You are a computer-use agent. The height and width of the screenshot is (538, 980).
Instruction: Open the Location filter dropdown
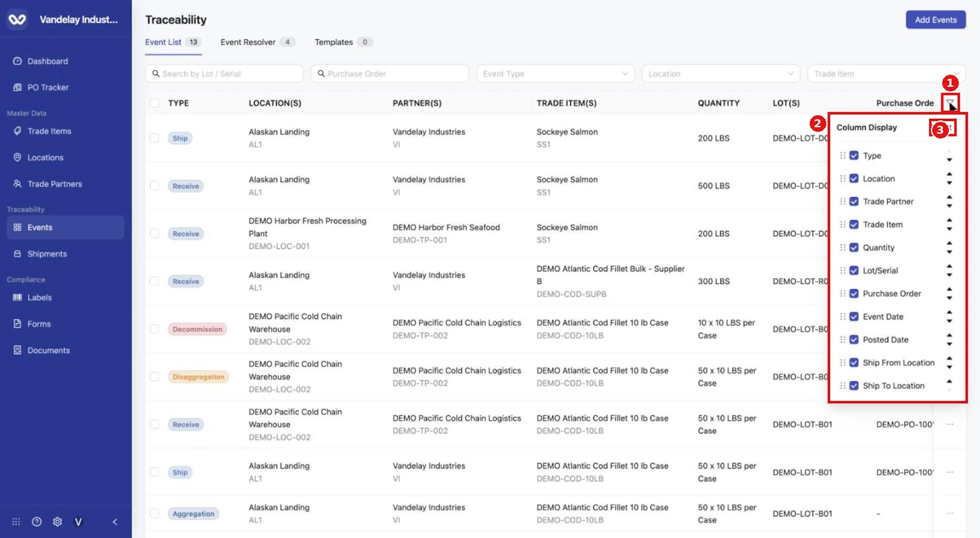720,74
